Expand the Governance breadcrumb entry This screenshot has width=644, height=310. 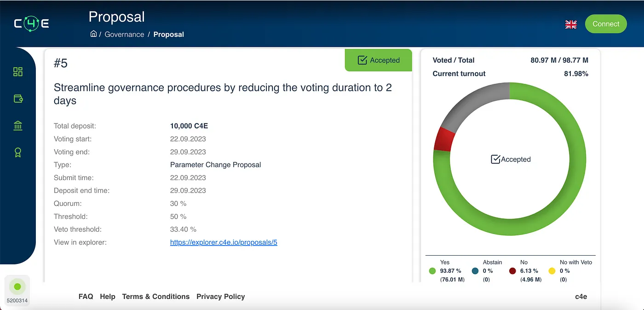124,34
